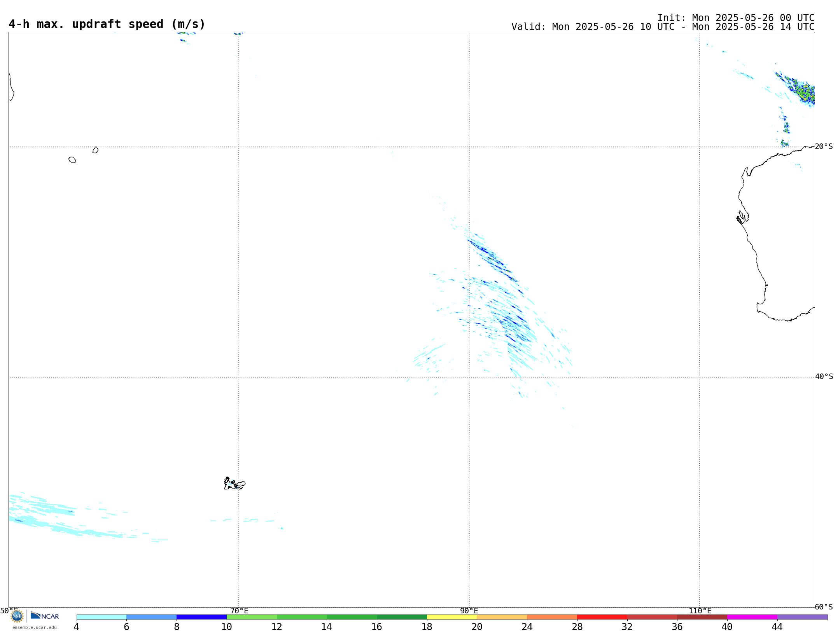840x632 pixels.
Task: Click the colorbar tick label 32
Action: (627, 627)
